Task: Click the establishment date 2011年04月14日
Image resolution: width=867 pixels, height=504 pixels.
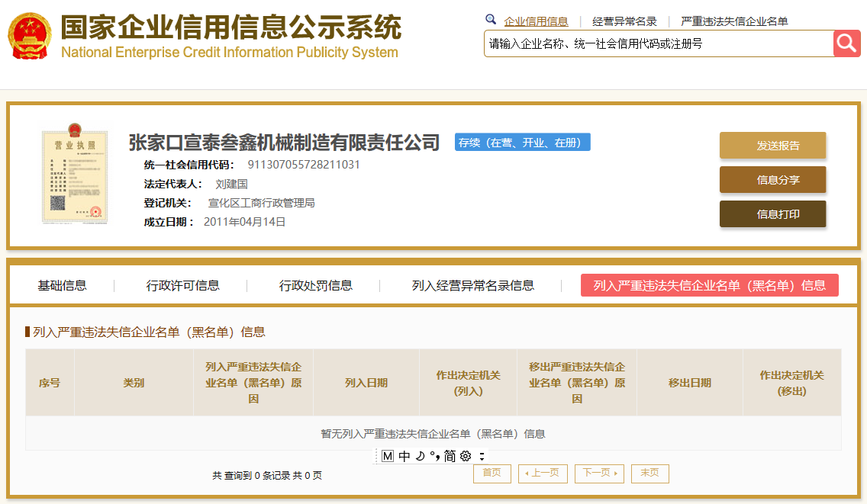Action: (244, 222)
